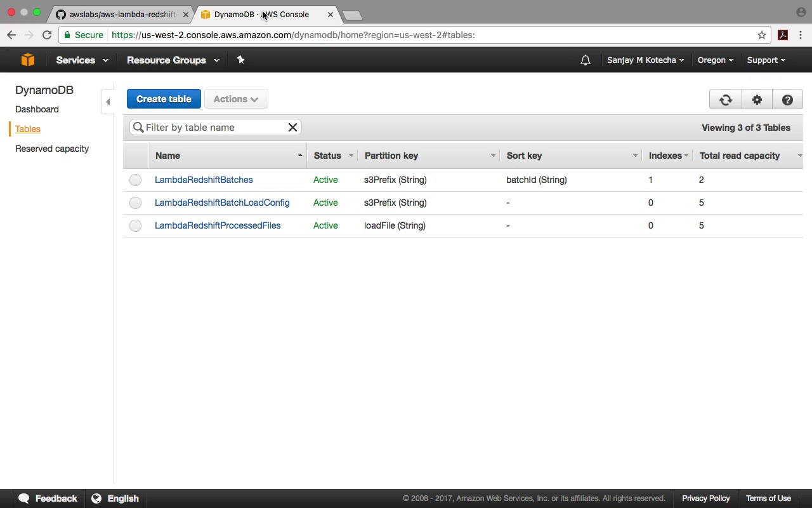Open the Oregon region selector
Image resolution: width=812 pixels, height=508 pixels.
point(716,60)
